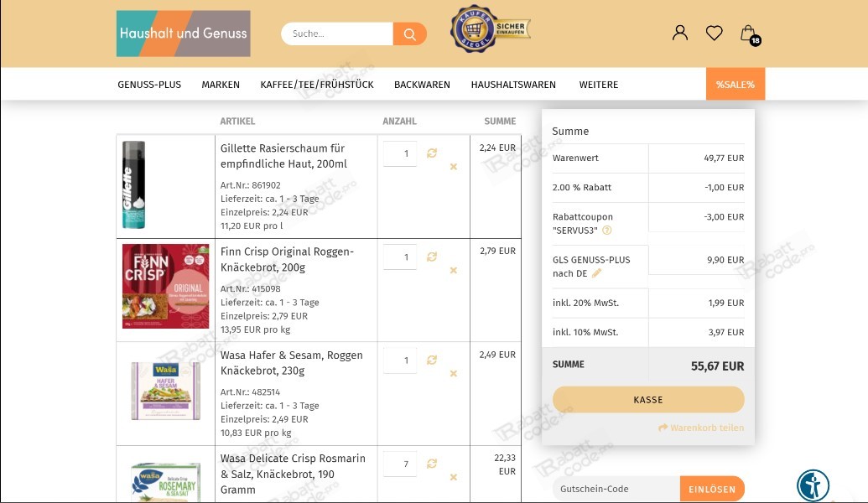Click the ARTIKEL column header
The image size is (868, 503).
tap(237, 122)
